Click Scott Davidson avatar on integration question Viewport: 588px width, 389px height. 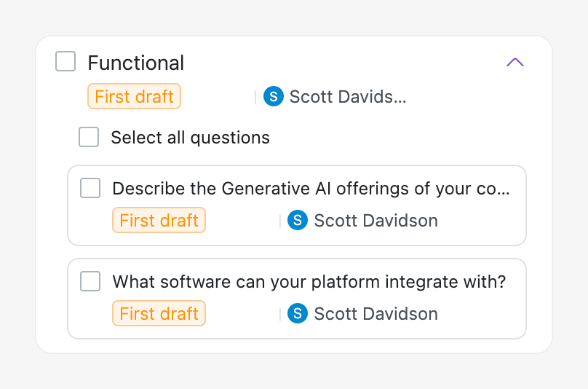[x=298, y=313]
